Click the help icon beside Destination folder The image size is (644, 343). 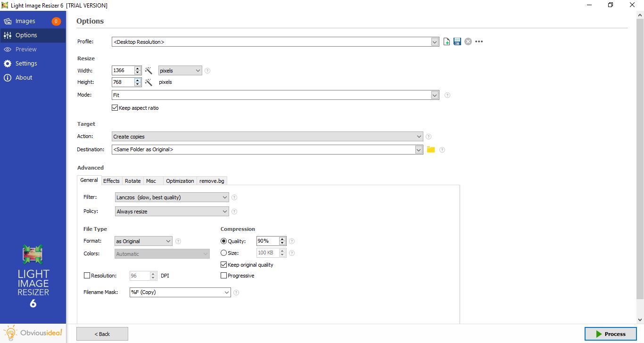442,150
